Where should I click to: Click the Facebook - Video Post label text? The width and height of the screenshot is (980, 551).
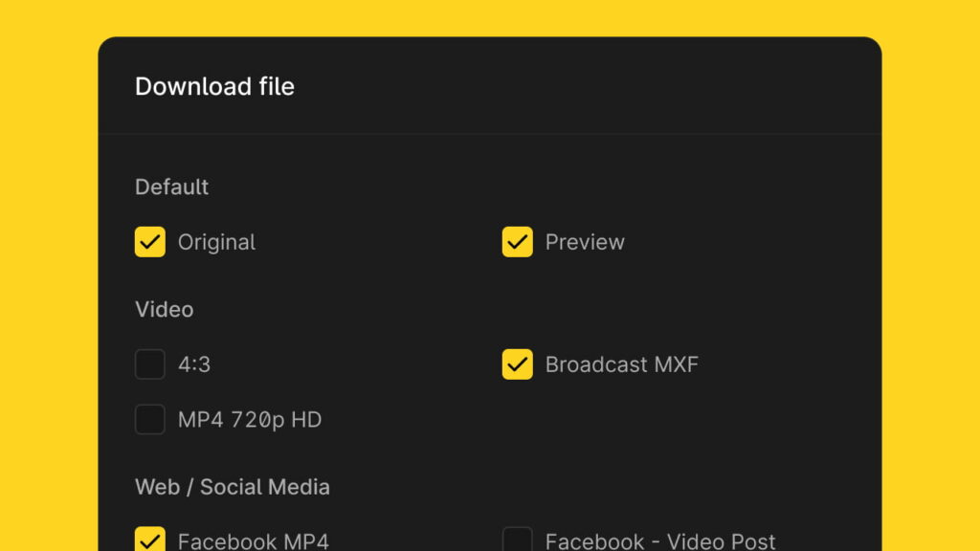click(x=660, y=541)
